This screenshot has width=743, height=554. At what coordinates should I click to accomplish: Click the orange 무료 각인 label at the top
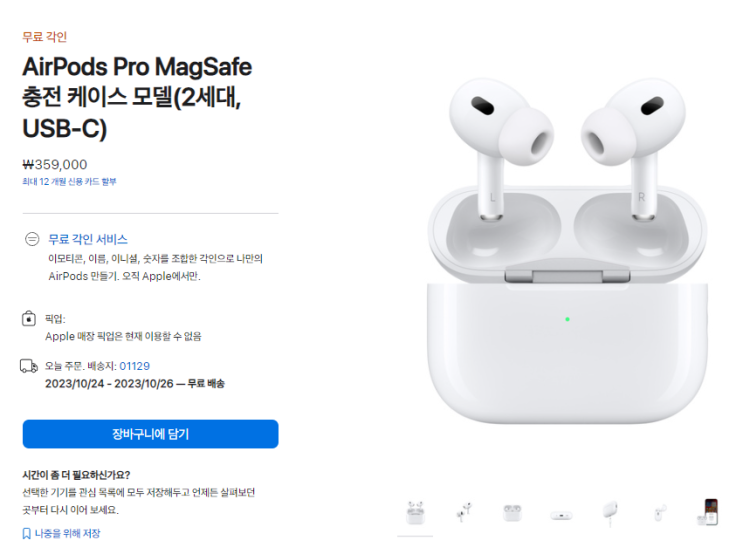point(45,36)
